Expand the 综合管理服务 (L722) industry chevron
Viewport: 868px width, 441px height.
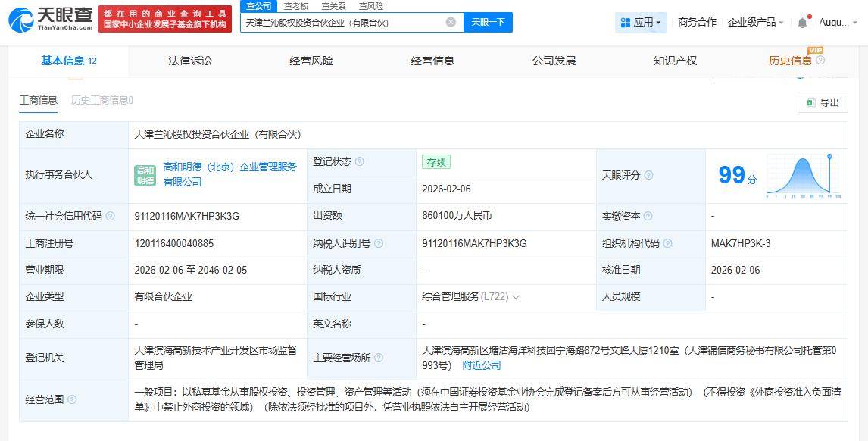[516, 297]
